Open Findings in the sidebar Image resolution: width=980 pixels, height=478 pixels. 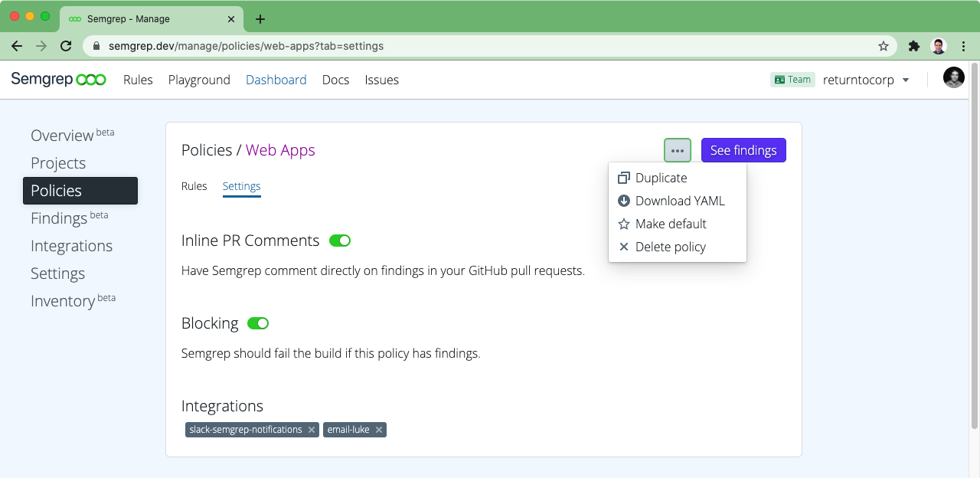coord(70,218)
